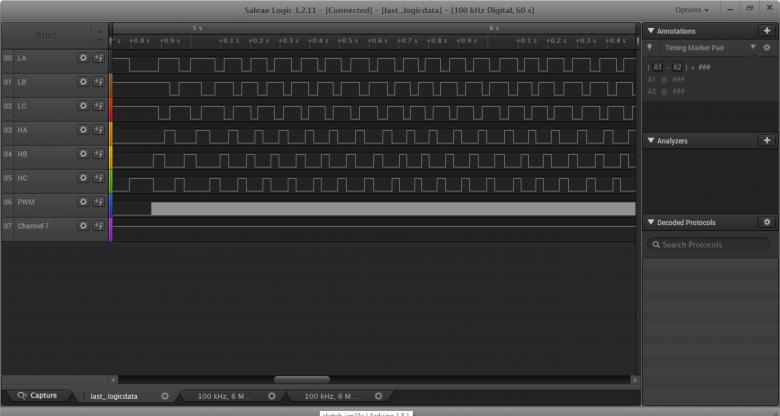Select the A1 timing marker
Image resolution: width=780 pixels, height=416 pixels.
click(x=656, y=66)
